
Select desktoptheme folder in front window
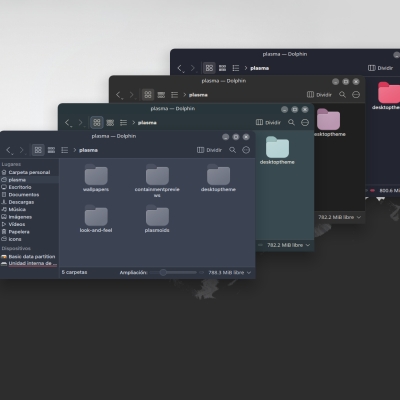click(x=218, y=178)
